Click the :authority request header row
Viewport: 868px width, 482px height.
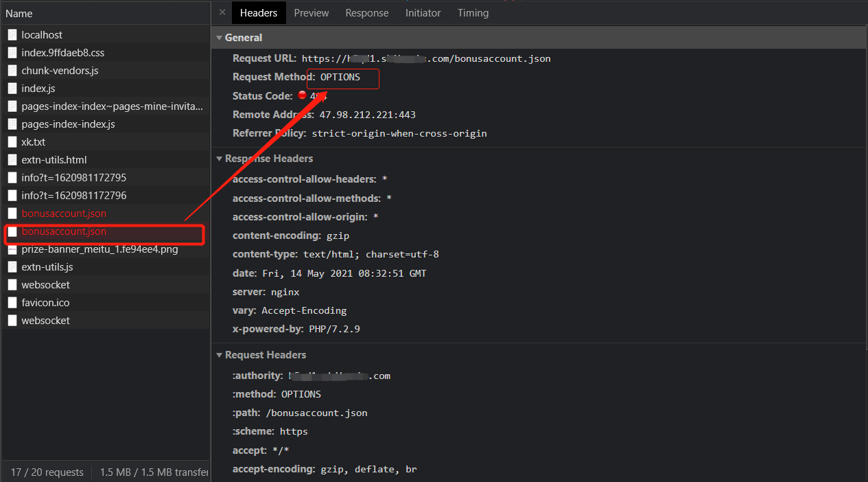pos(312,376)
